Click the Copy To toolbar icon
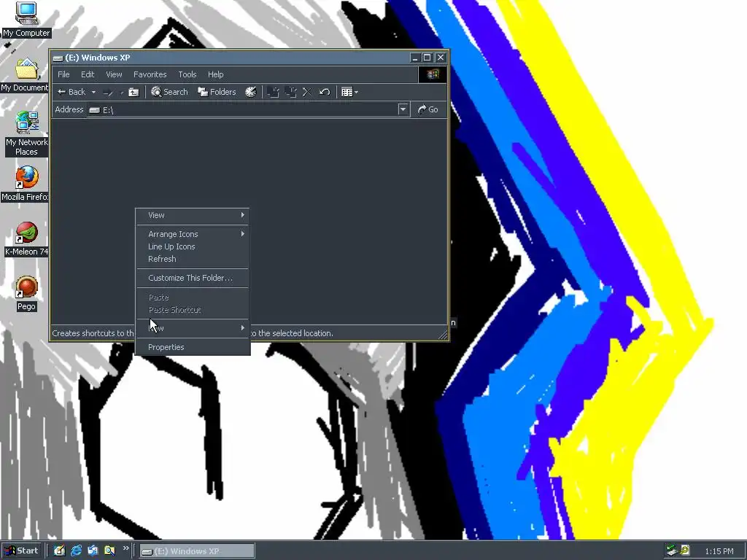The height and width of the screenshot is (560, 747). [290, 92]
